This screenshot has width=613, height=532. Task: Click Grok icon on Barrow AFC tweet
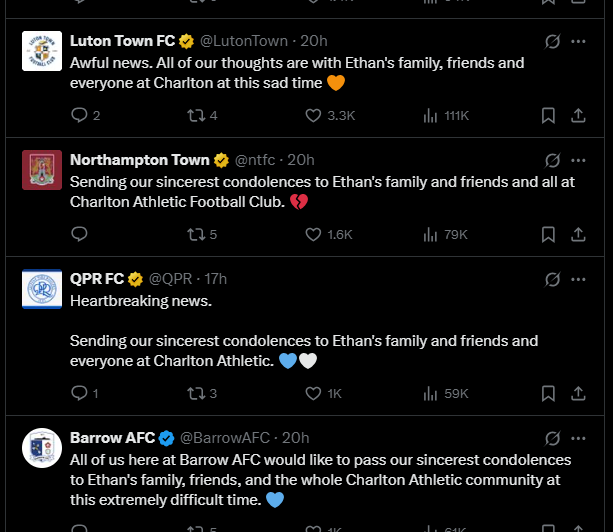coord(552,438)
